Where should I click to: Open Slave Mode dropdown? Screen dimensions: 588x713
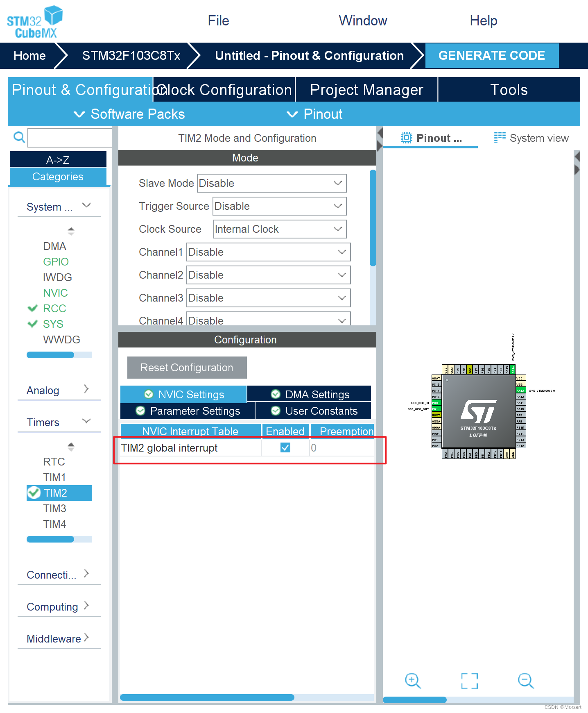pyautogui.click(x=272, y=183)
